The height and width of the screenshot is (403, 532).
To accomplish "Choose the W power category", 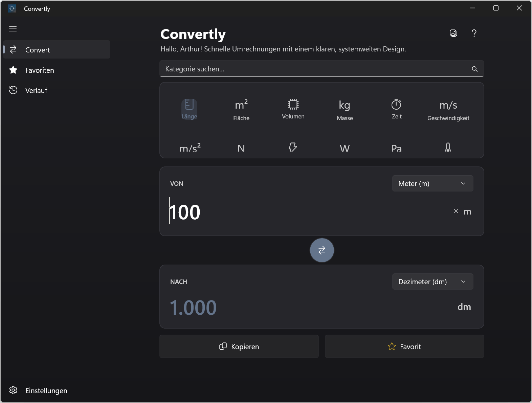I will click(345, 148).
